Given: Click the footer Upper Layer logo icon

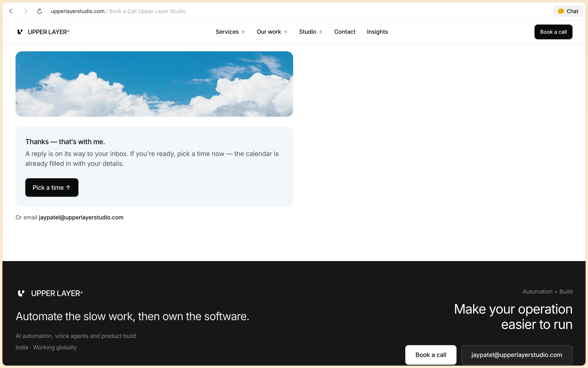Looking at the screenshot, I should [x=21, y=293].
